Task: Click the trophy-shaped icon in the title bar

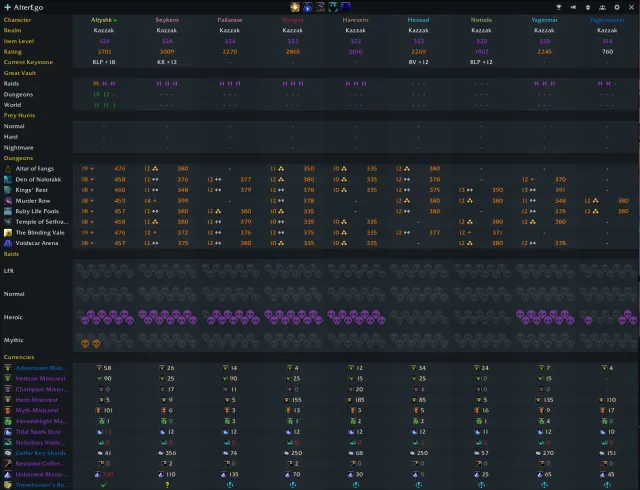Action: [x=559, y=7]
